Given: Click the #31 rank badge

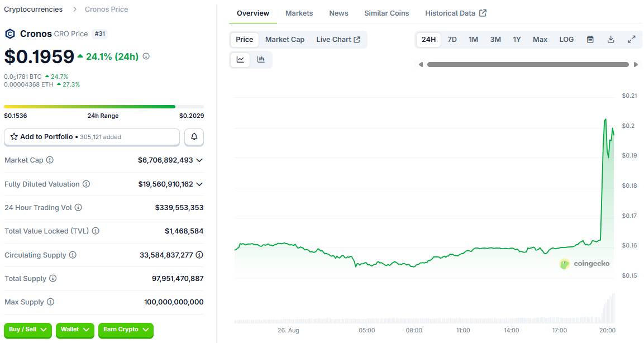Looking at the screenshot, I should coord(100,34).
